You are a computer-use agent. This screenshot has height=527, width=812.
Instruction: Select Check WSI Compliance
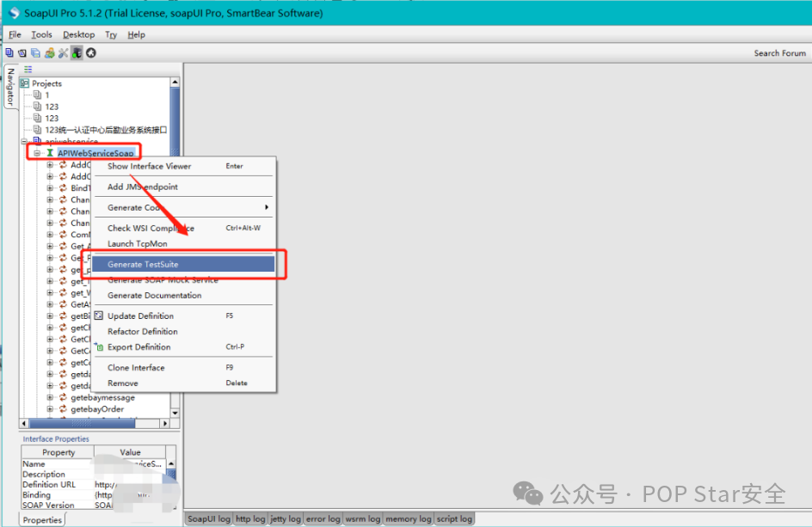tap(183, 229)
